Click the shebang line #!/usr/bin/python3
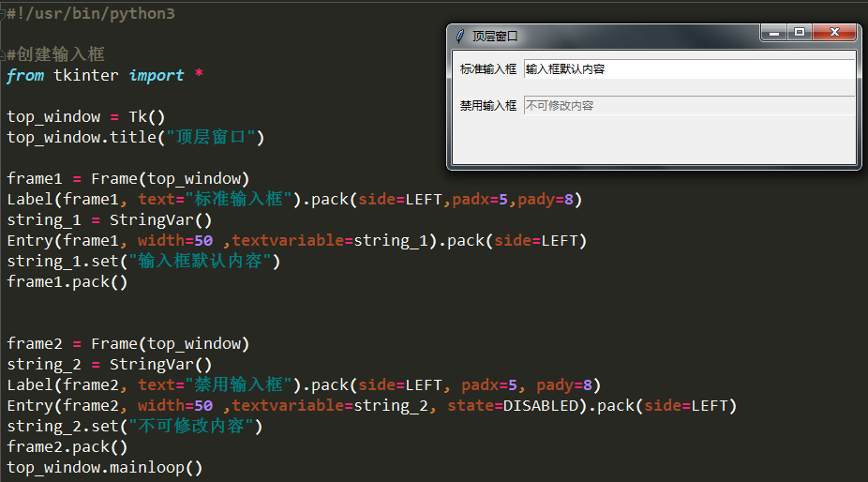The height and width of the screenshot is (482, 868). pos(91,13)
